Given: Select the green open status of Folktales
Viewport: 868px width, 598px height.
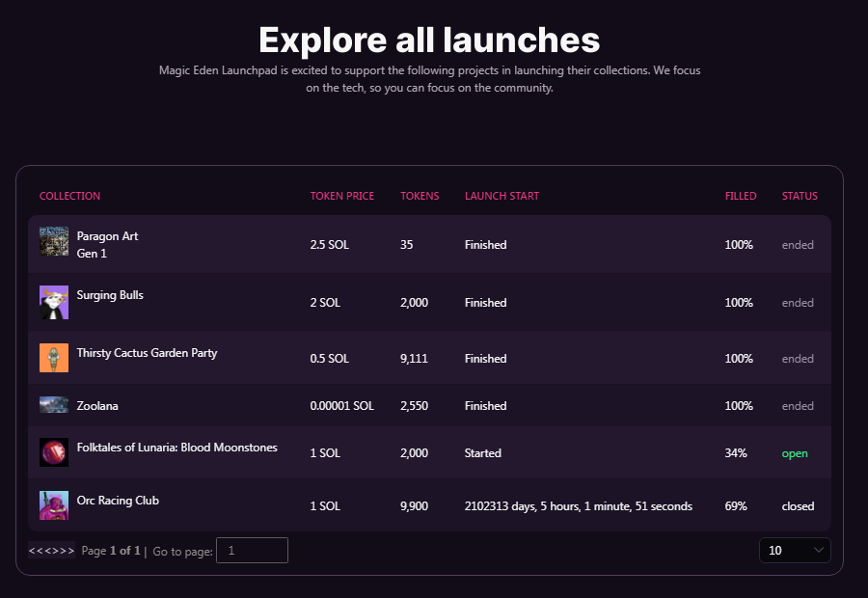Looking at the screenshot, I should tap(795, 453).
